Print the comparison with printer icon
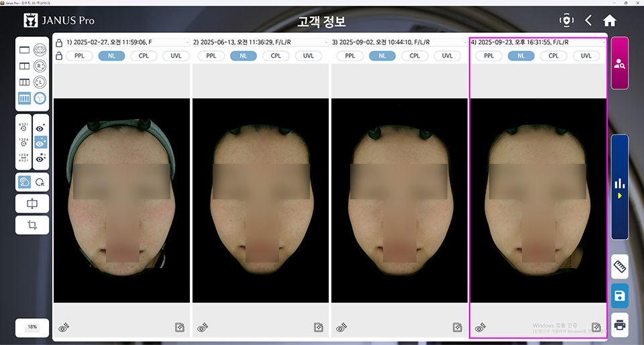This screenshot has width=644, height=345. pos(620,326)
